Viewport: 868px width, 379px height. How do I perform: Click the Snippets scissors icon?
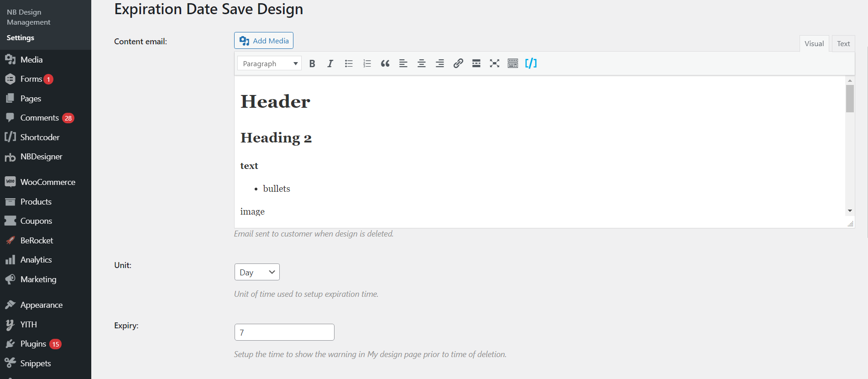click(x=10, y=363)
